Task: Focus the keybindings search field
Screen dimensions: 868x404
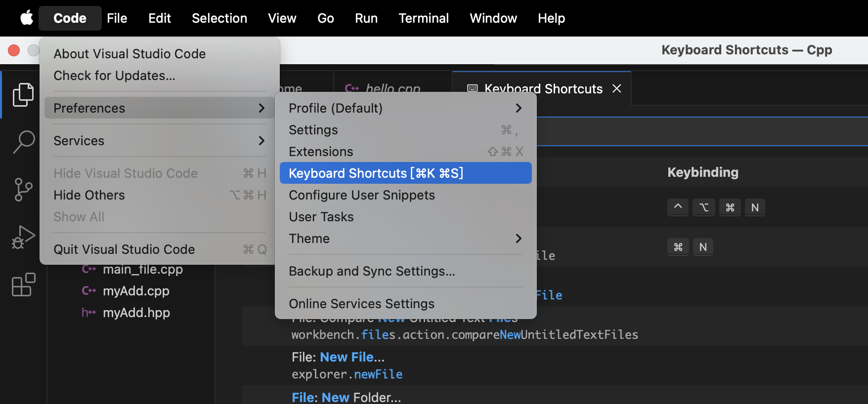Action: tap(702, 131)
